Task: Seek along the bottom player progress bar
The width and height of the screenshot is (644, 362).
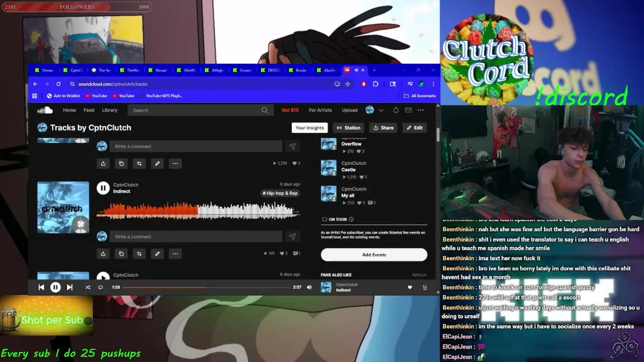Action: click(x=206, y=287)
